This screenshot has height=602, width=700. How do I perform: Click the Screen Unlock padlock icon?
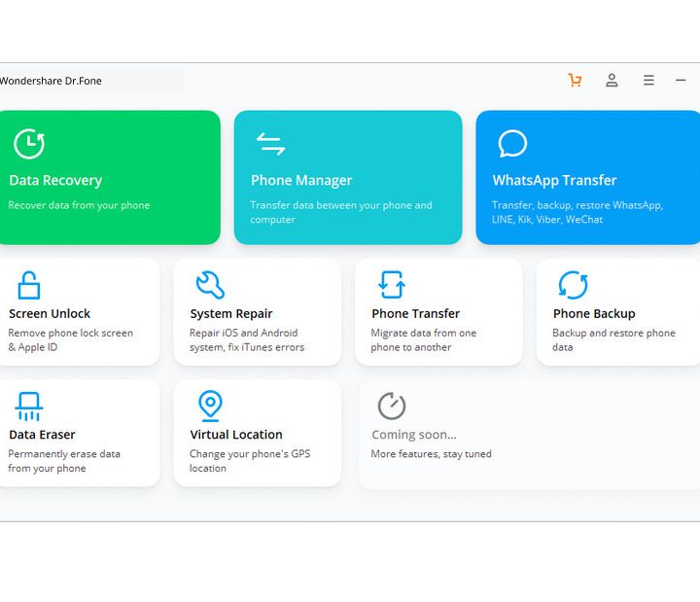click(29, 285)
